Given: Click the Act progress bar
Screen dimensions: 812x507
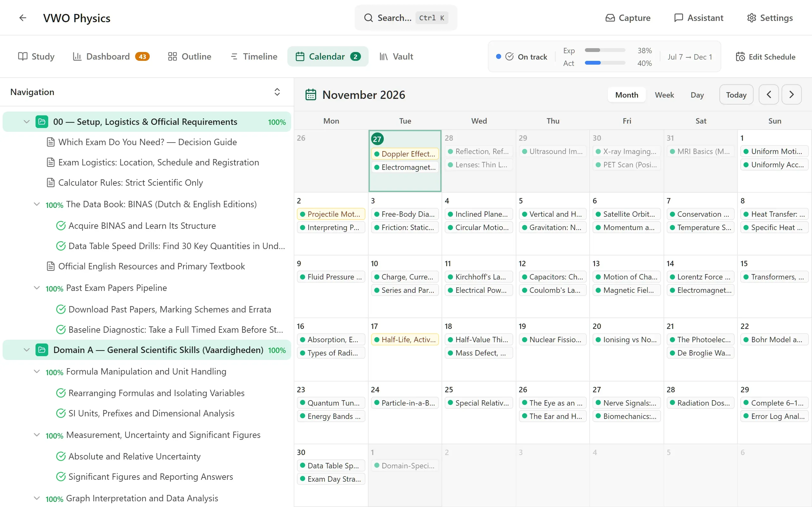Looking at the screenshot, I should point(605,63).
